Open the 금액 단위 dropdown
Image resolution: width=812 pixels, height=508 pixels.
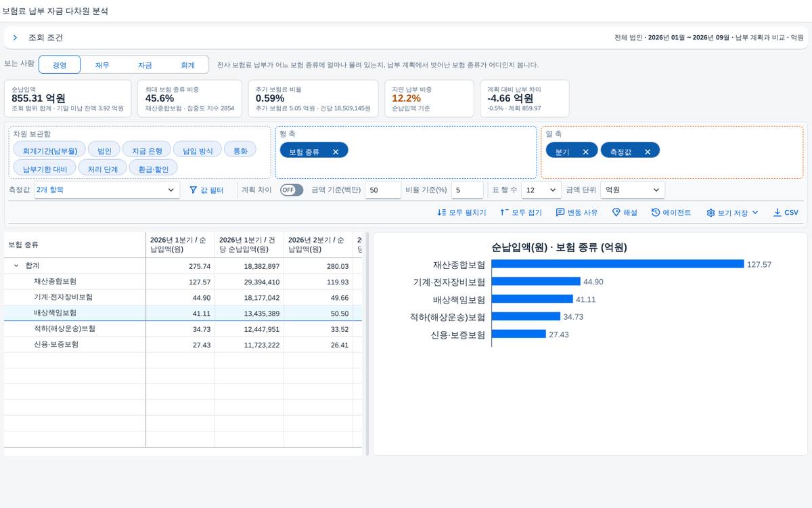tap(633, 190)
